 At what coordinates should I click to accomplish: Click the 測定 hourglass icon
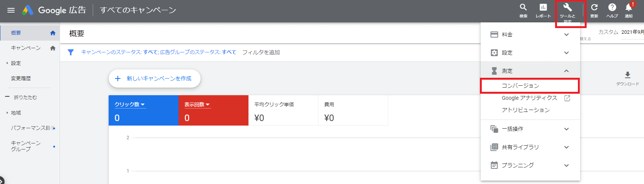(494, 71)
